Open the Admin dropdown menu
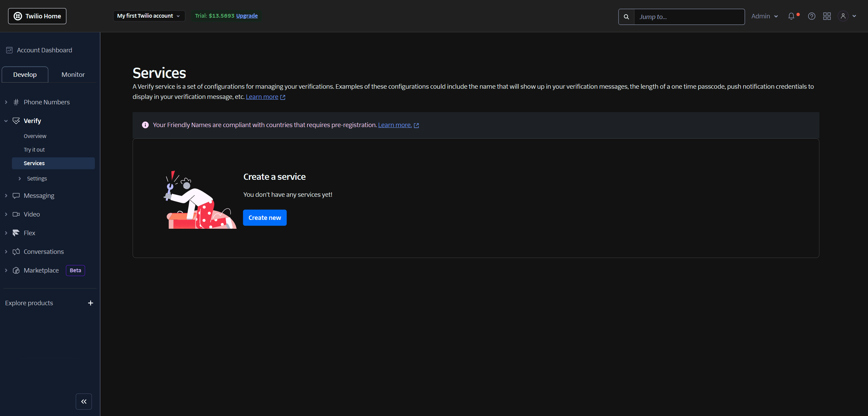 point(764,16)
